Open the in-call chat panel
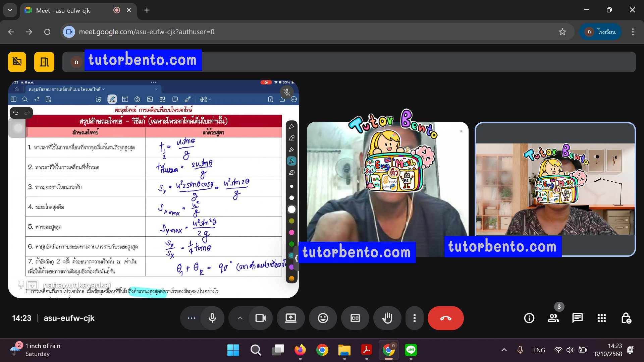Image resolution: width=644 pixels, height=362 pixels. [x=577, y=318]
